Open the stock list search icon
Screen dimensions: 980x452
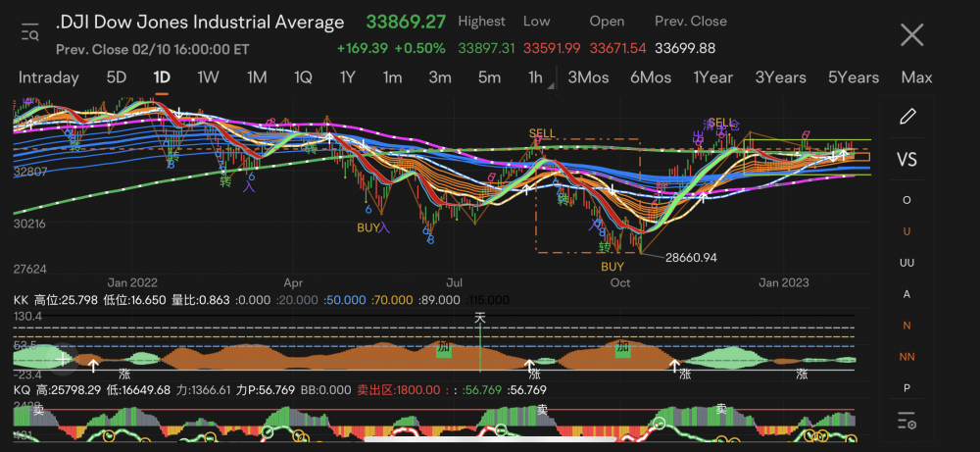coord(29,32)
